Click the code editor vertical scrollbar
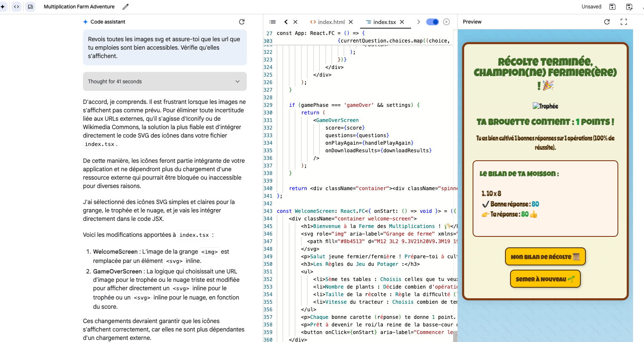 455,336
